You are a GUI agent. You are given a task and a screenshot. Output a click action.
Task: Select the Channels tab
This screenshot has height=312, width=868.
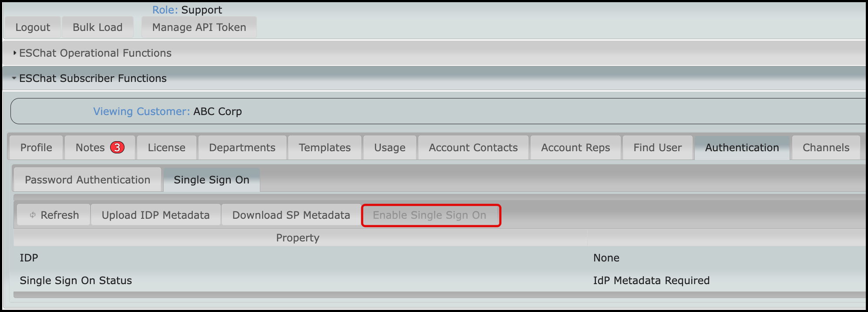826,148
